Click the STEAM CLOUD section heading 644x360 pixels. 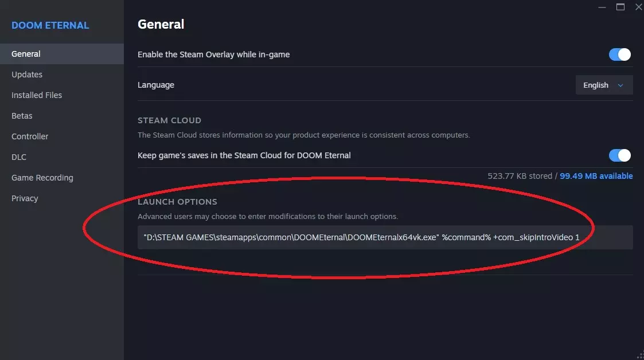pyautogui.click(x=169, y=120)
